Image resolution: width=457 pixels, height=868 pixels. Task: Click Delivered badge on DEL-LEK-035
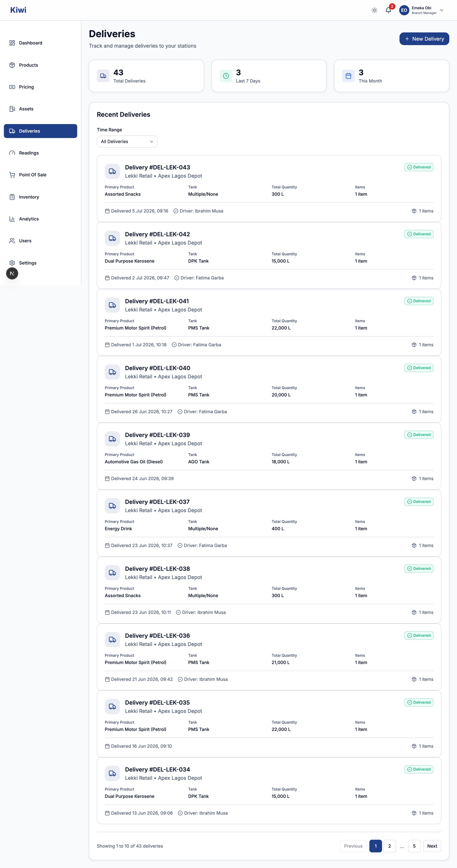pyautogui.click(x=419, y=702)
